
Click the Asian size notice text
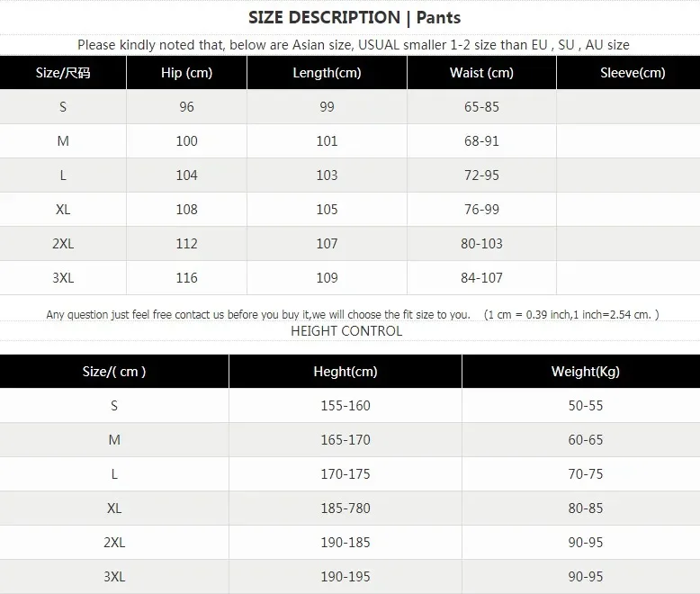(x=354, y=45)
